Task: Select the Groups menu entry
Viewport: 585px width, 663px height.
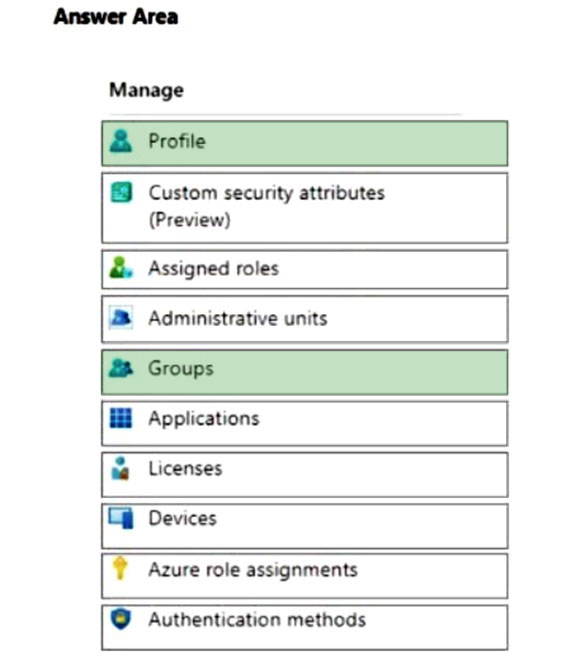Action: click(305, 373)
